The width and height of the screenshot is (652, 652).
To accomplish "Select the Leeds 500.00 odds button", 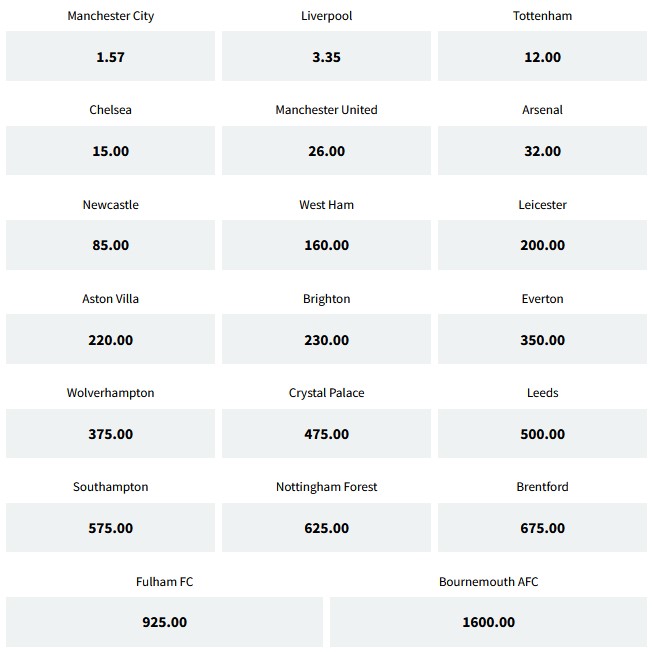I will click(542, 434).
